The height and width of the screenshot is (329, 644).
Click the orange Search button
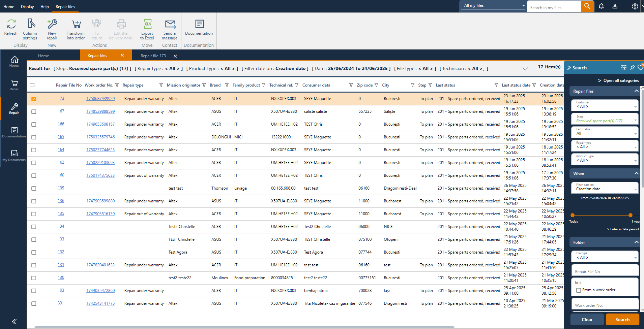[x=622, y=320]
